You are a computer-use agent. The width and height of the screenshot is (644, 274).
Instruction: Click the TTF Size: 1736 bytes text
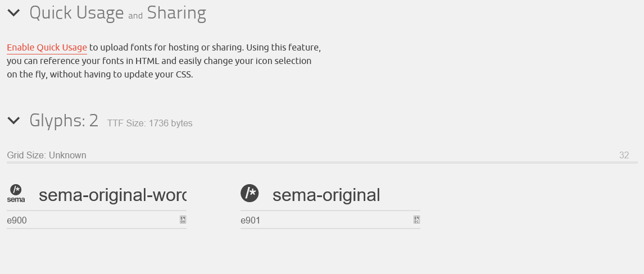point(149,124)
